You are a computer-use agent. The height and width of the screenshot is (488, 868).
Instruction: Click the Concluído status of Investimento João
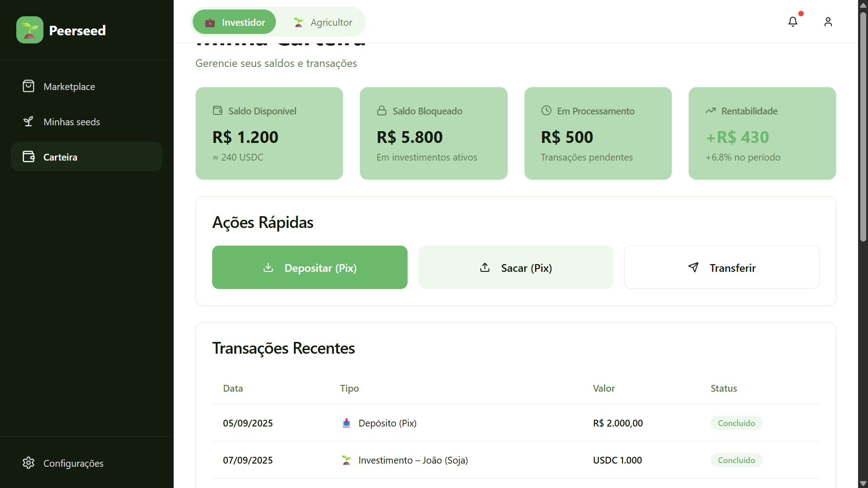736,460
